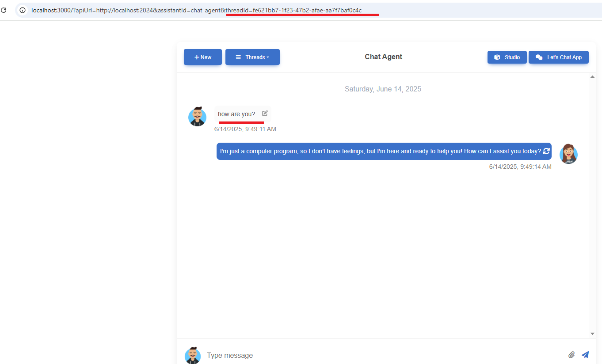Click the Chat Agent title

(384, 57)
